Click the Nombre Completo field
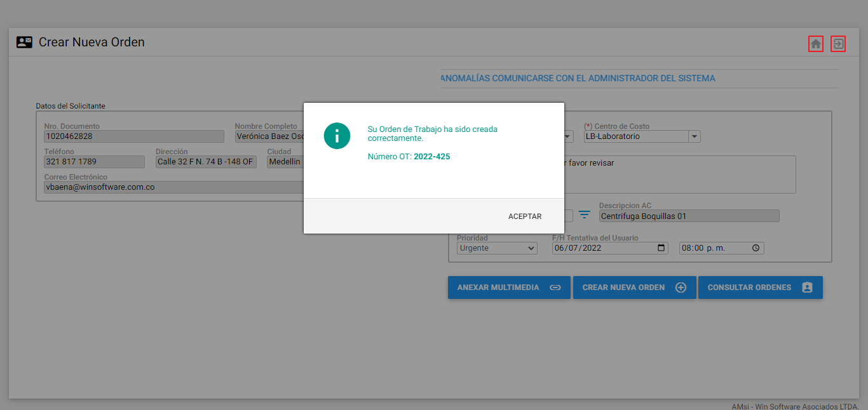The height and width of the screenshot is (410, 868). (x=269, y=136)
